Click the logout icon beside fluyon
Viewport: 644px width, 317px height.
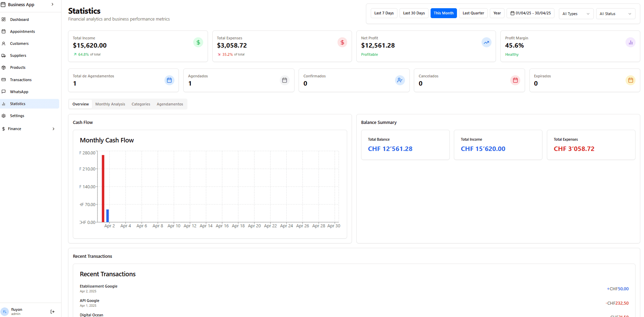coord(52,312)
